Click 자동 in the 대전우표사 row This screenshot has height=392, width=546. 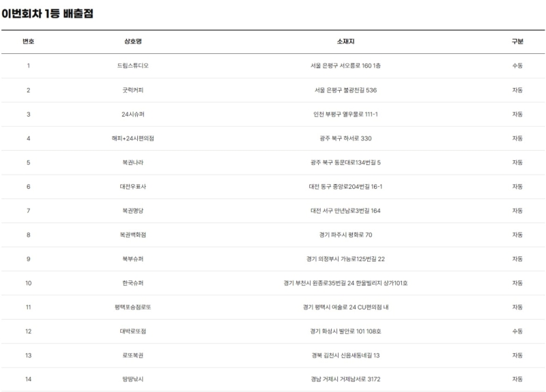[x=517, y=186]
